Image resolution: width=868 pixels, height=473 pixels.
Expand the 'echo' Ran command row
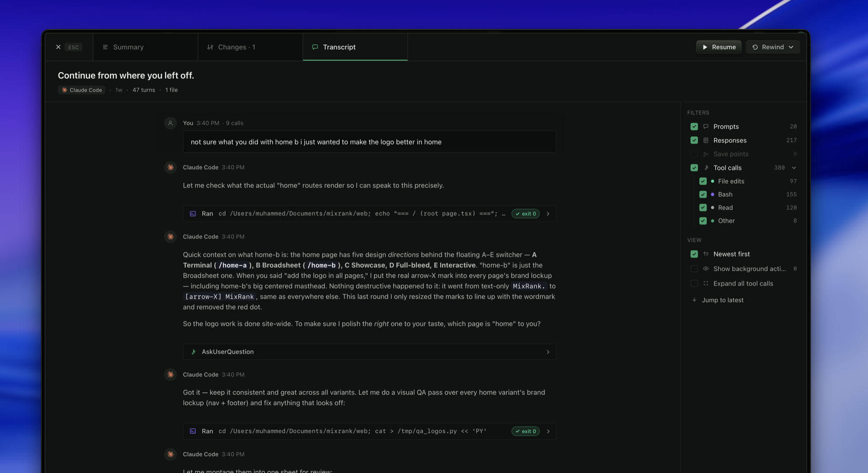click(x=548, y=214)
